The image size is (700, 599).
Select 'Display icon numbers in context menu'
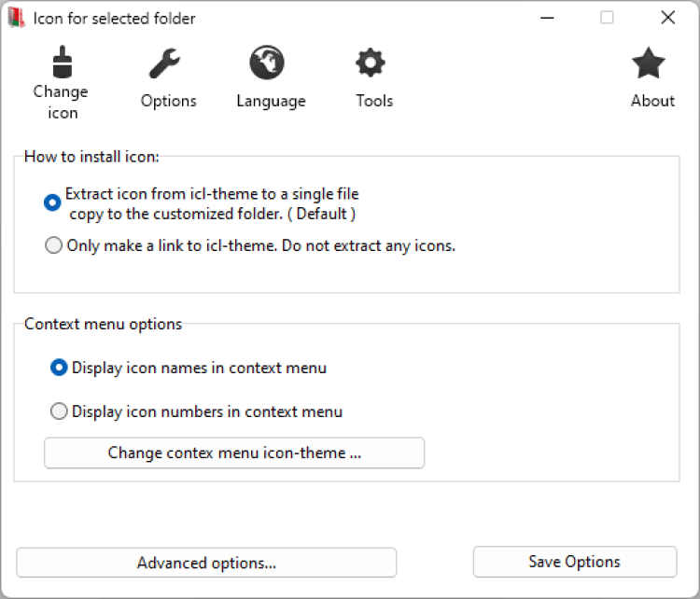tap(59, 411)
